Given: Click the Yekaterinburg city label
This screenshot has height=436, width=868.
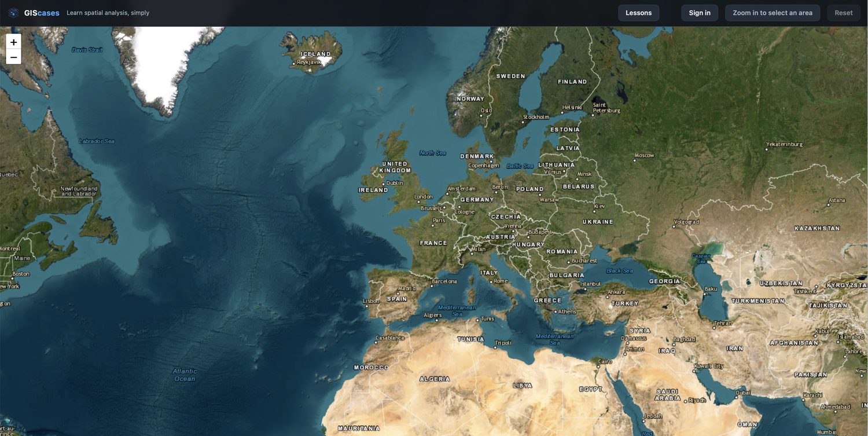Looking at the screenshot, I should tap(785, 144).
